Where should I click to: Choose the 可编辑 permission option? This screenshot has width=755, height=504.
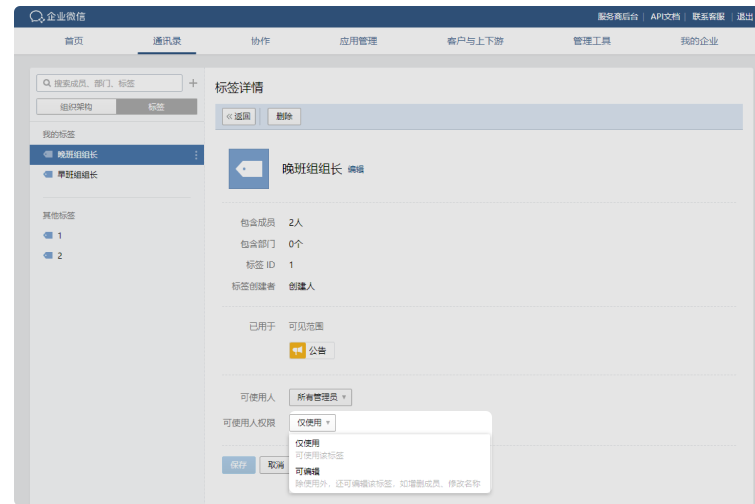coord(308,471)
